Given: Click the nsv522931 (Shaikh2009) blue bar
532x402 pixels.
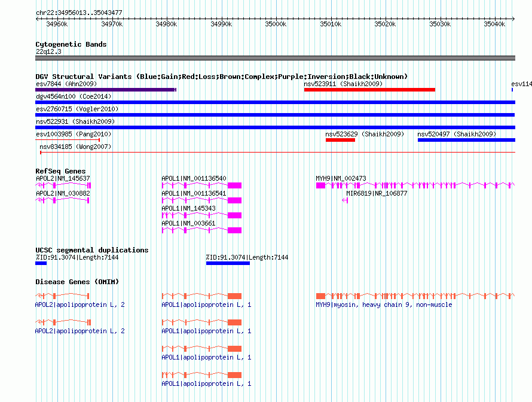Looking at the screenshot, I should [275, 127].
